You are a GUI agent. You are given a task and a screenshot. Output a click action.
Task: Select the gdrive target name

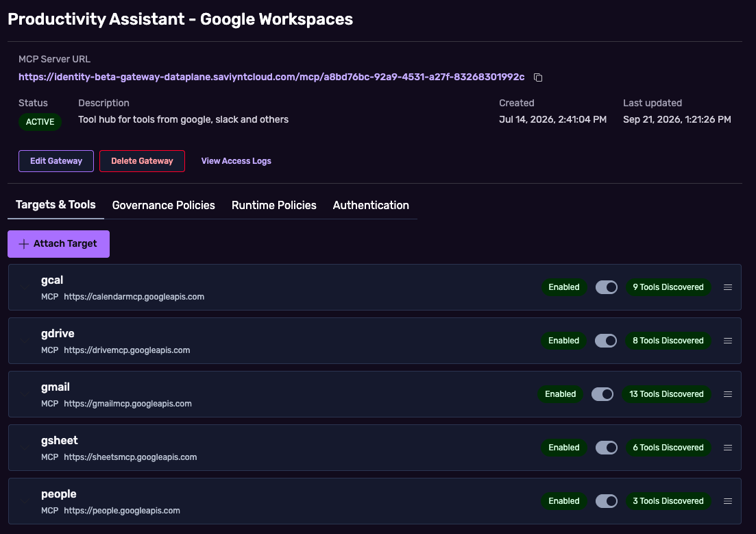(x=58, y=334)
